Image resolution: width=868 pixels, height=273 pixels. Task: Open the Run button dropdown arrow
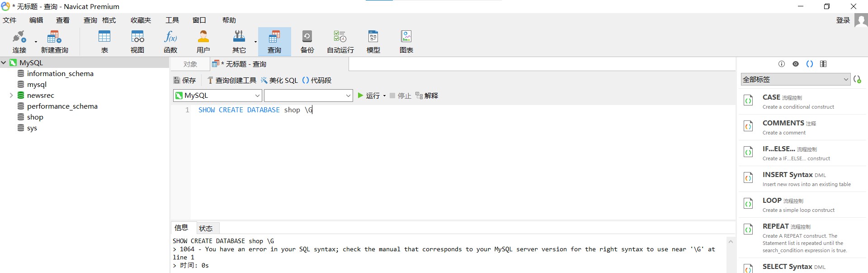[385, 96]
